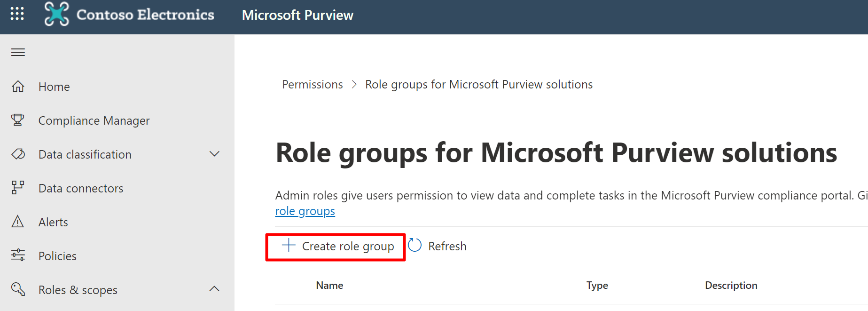Open Compliance Manager from sidebar
Screen dimensions: 868x311
[x=94, y=121]
